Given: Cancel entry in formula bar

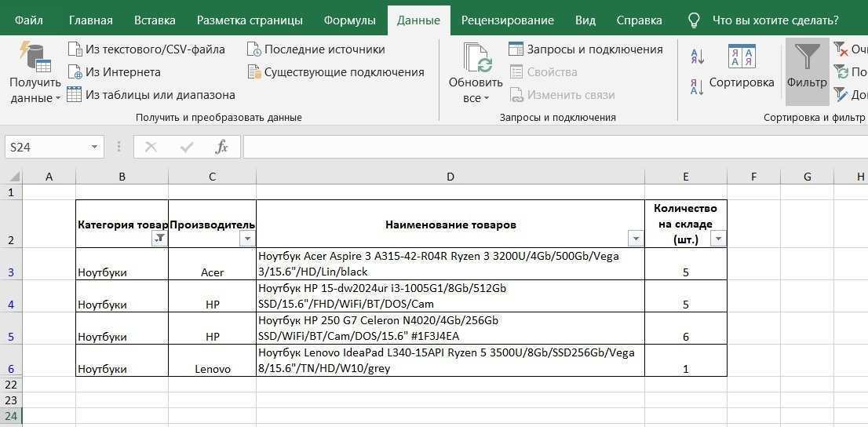Looking at the screenshot, I should (x=151, y=147).
